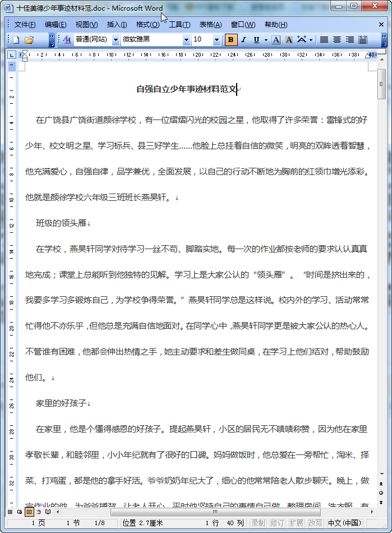Go to previous page with double-up arrow

[381, 484]
